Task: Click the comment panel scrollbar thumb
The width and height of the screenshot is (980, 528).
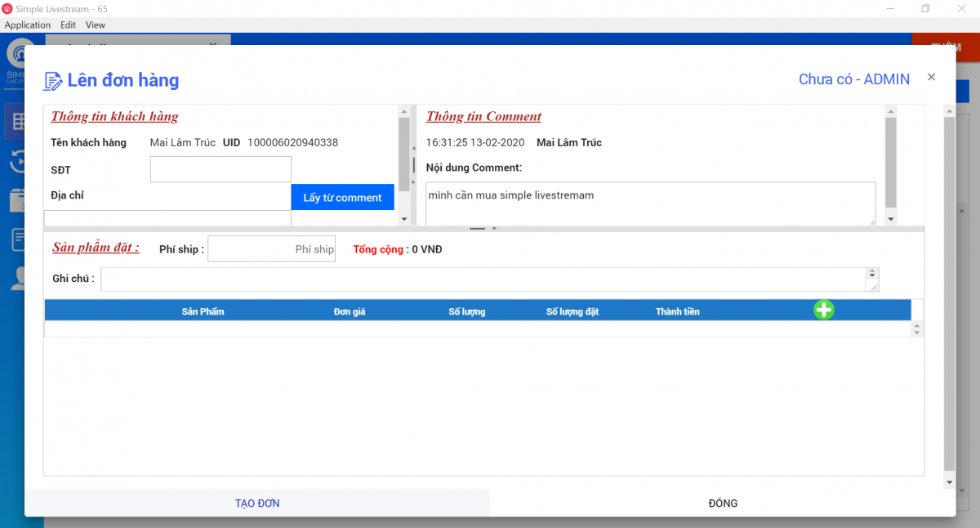Action: (x=891, y=162)
